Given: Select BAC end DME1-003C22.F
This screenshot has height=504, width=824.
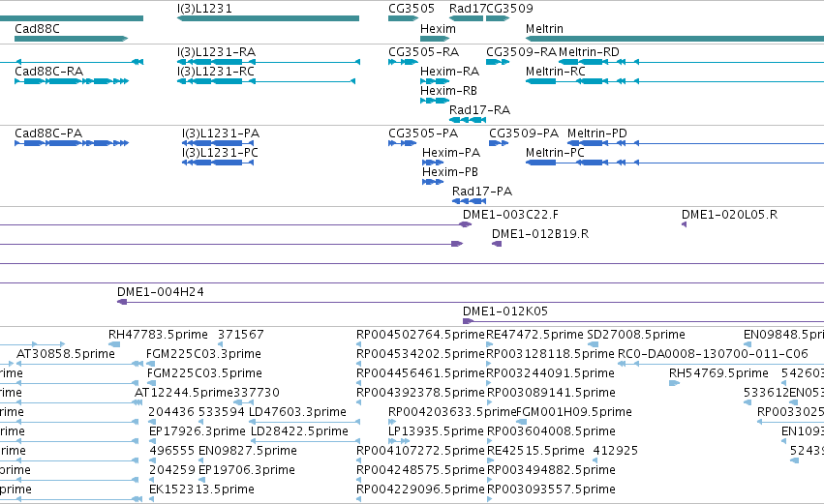Looking at the screenshot, I should tap(511, 215).
